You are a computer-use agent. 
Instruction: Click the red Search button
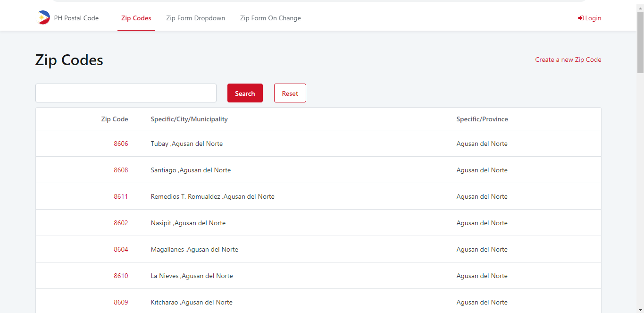tap(245, 93)
